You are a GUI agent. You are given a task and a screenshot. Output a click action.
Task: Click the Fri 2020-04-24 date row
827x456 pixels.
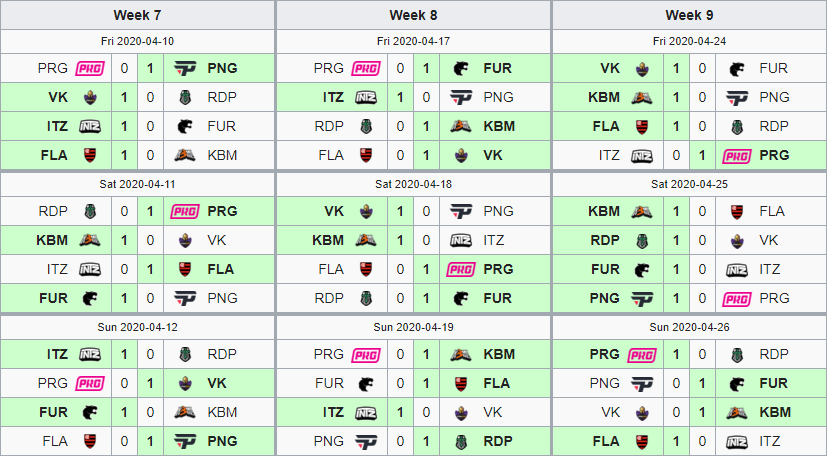pyautogui.click(x=689, y=41)
